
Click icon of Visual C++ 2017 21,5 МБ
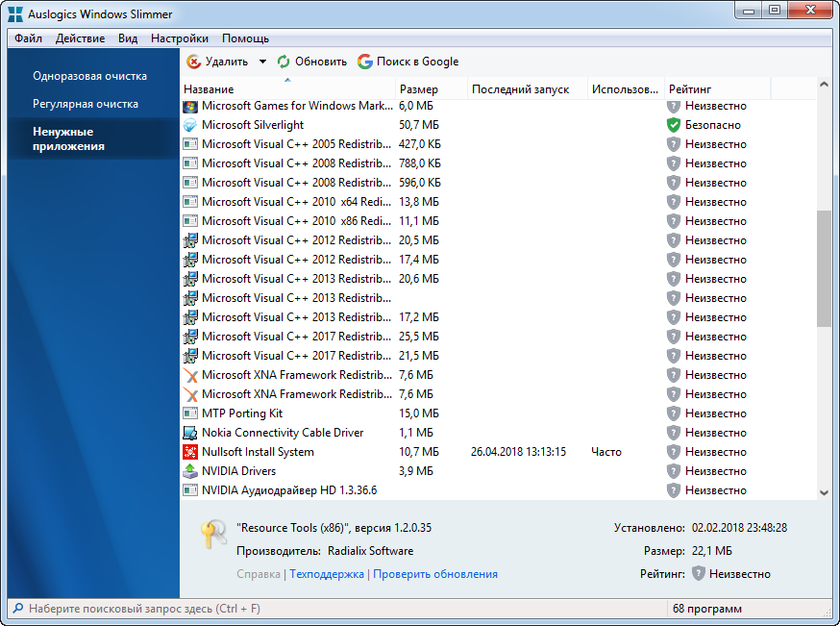point(190,356)
